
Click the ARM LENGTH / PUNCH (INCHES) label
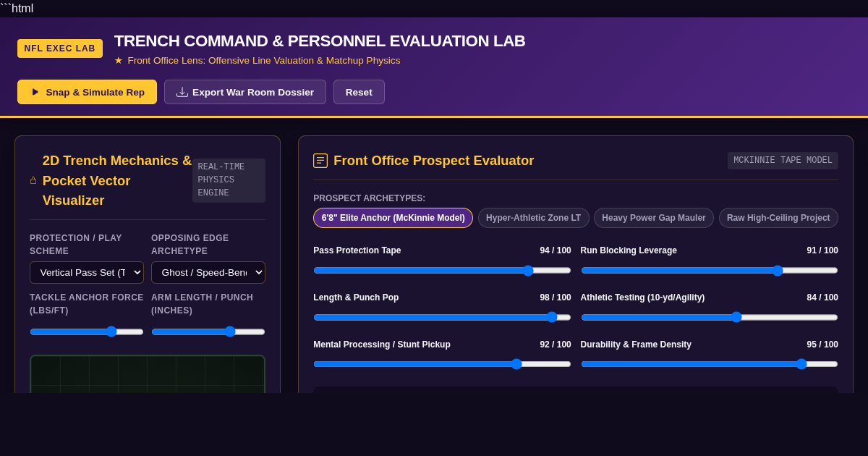click(203, 304)
